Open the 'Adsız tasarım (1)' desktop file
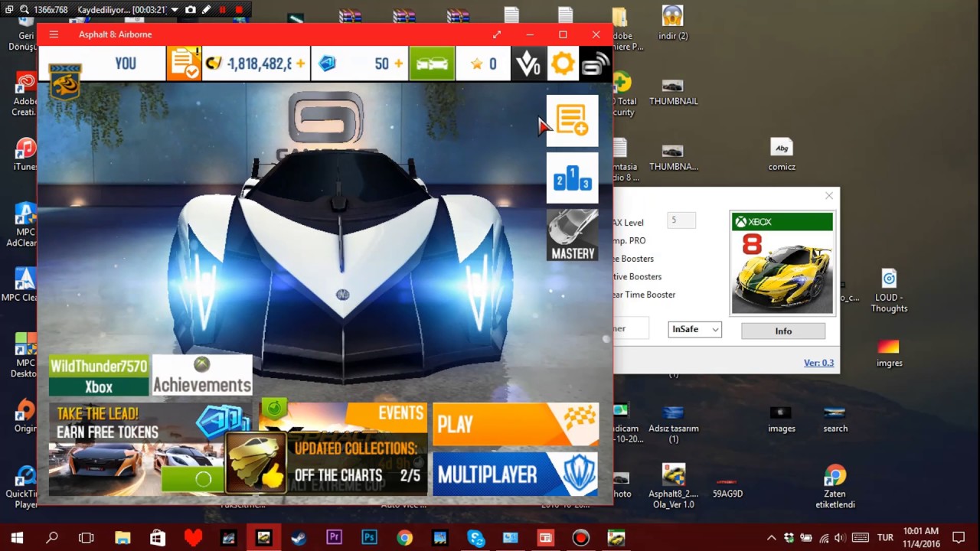Screen dimensions: 980x551 [674, 425]
